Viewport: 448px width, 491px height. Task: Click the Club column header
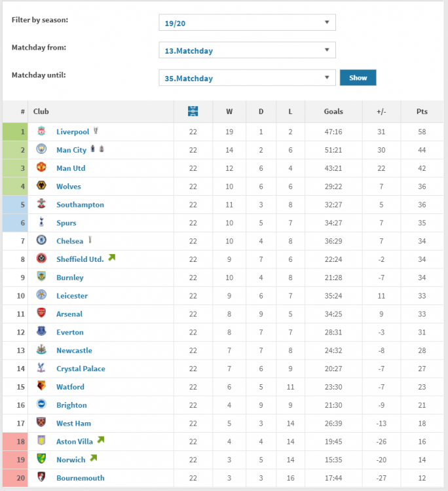pos(41,111)
